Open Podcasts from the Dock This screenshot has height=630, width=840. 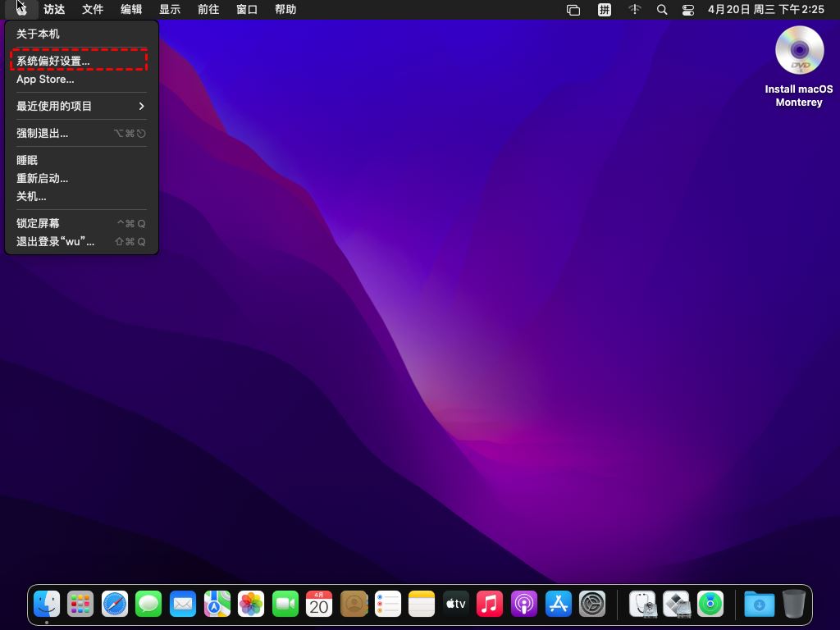(524, 605)
